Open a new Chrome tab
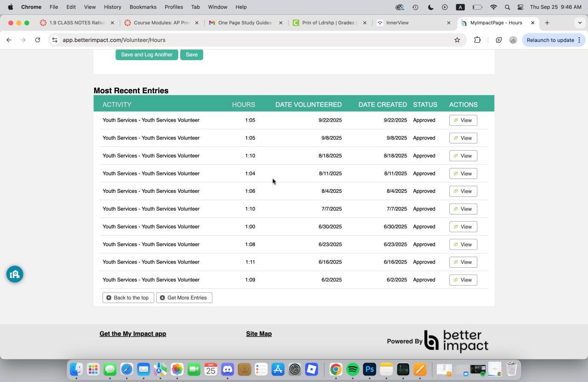 [547, 22]
